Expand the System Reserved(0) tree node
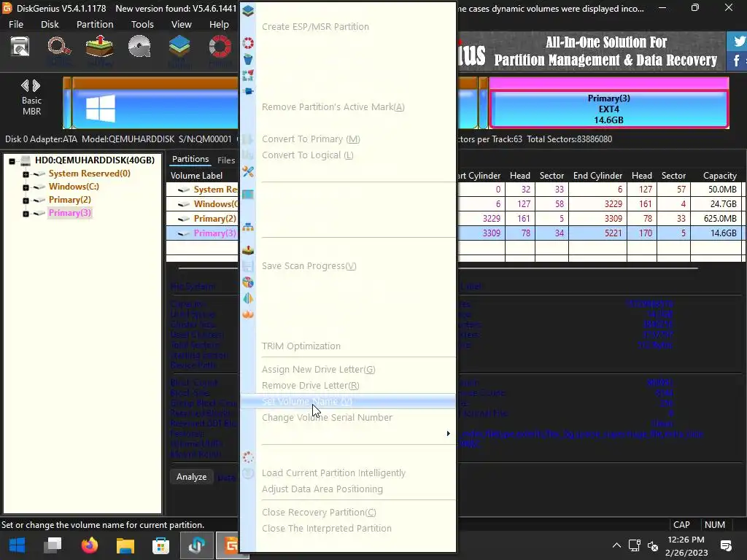Screen dimensions: 747x560 tap(26, 174)
